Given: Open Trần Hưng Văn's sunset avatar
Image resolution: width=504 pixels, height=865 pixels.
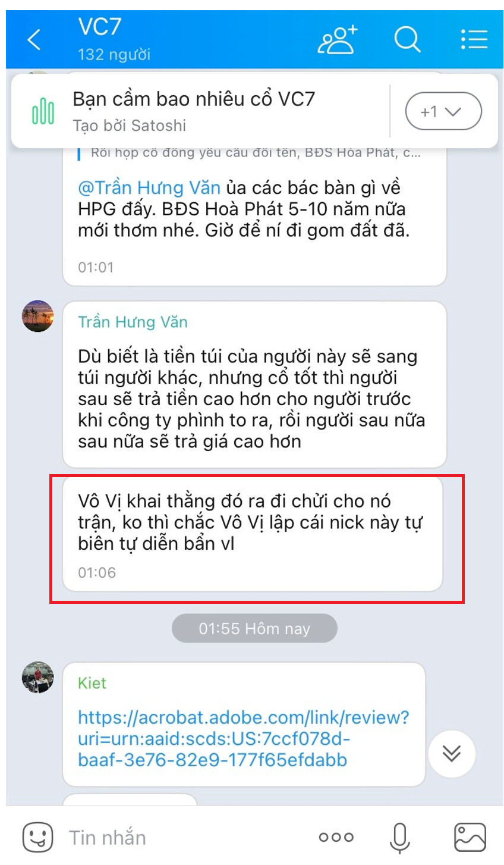Looking at the screenshot, I should 37,316.
